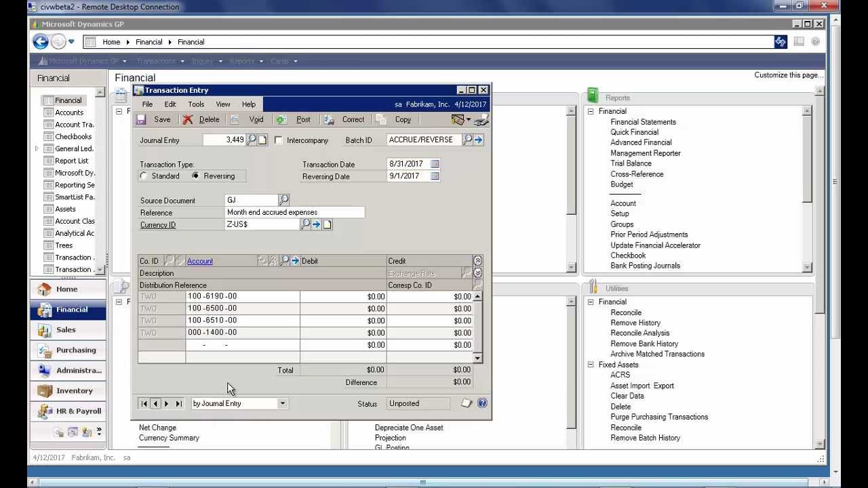Collapse grid rows with the double up-chevron button
The image size is (868, 488).
pyautogui.click(x=477, y=261)
